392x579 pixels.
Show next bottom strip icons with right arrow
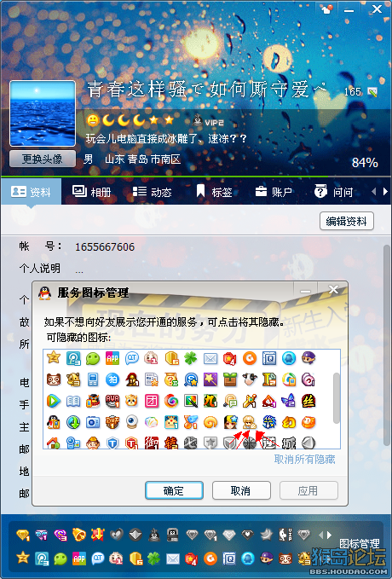[329, 535]
